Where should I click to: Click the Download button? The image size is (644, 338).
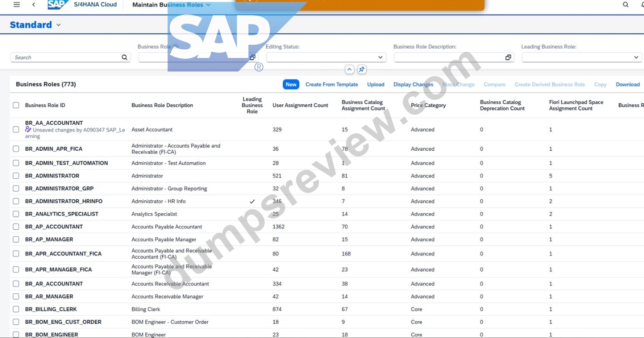pyautogui.click(x=627, y=84)
